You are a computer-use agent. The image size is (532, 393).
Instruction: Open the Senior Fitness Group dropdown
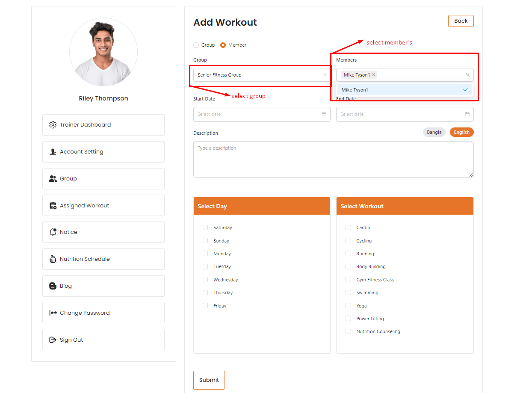(261, 75)
